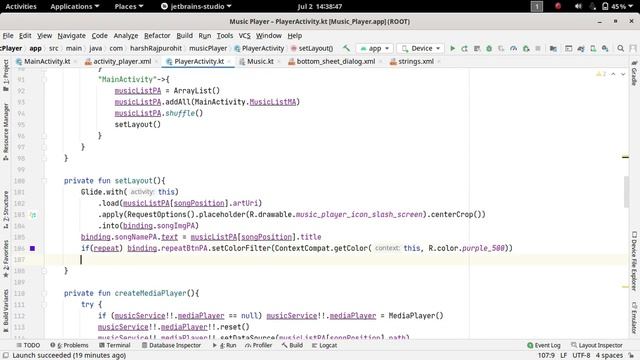This screenshot has height=360, width=640.
Task: Click the gutter image icon on line 103
Action: click(33, 214)
